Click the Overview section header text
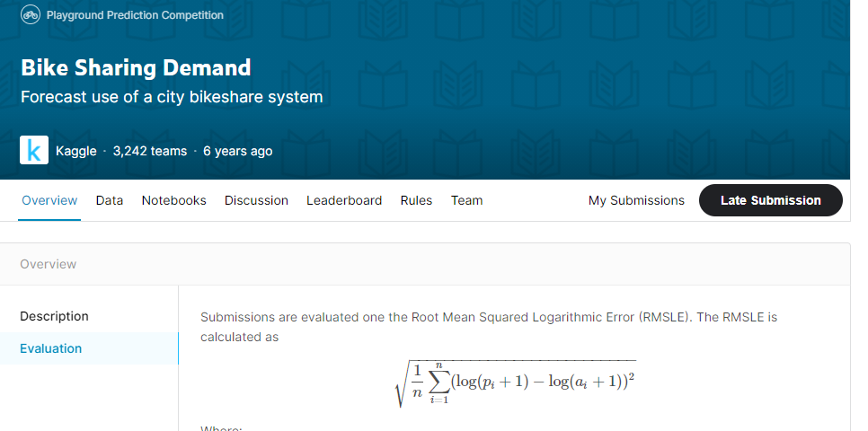Screen dimensions: 868x431 pyautogui.click(x=49, y=264)
